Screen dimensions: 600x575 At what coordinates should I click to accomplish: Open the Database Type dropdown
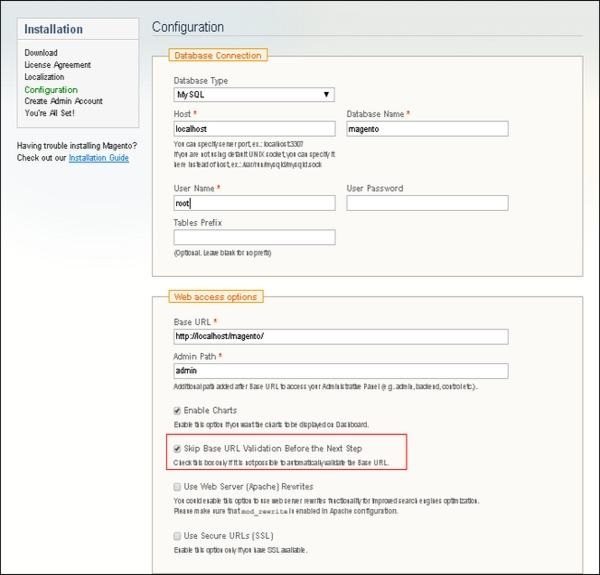[x=254, y=95]
